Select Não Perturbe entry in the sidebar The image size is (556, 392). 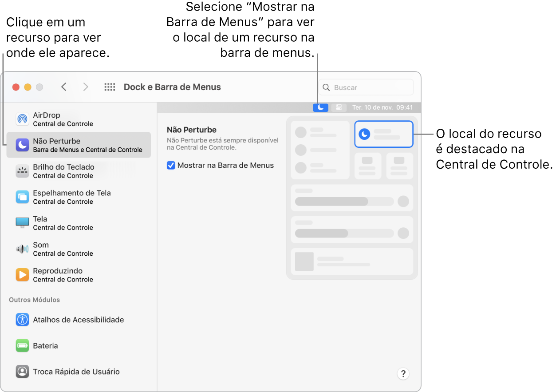click(79, 145)
